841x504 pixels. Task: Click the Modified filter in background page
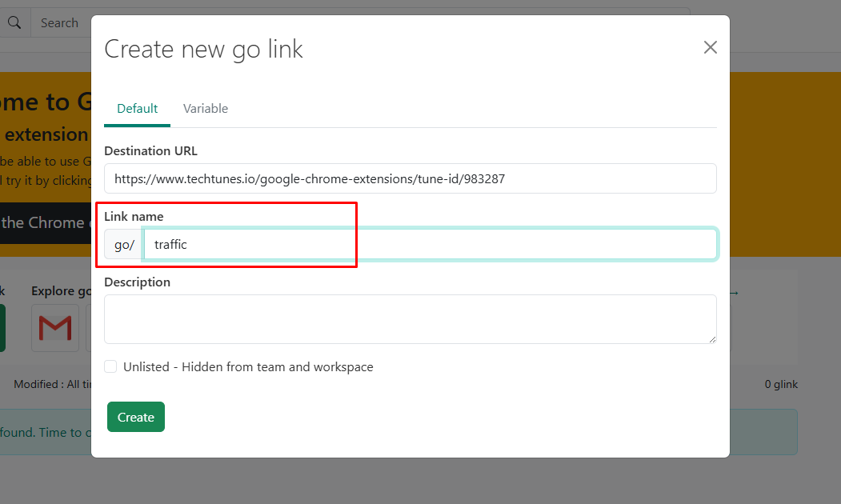coord(53,385)
